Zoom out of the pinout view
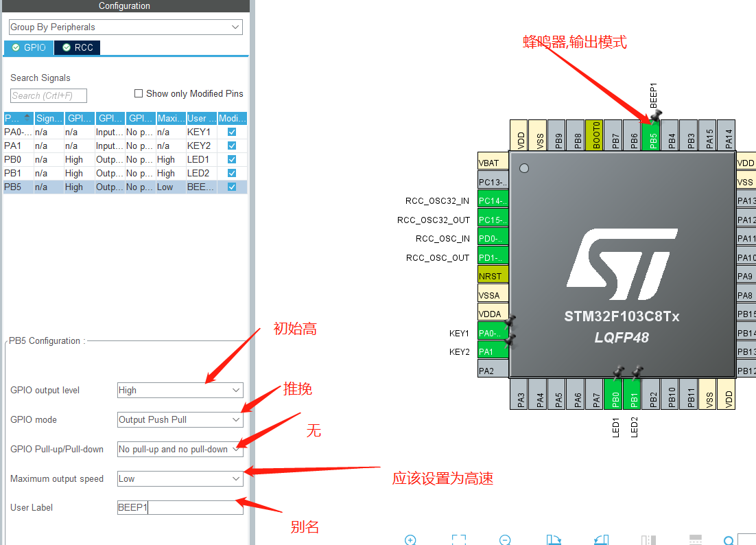 click(x=505, y=540)
